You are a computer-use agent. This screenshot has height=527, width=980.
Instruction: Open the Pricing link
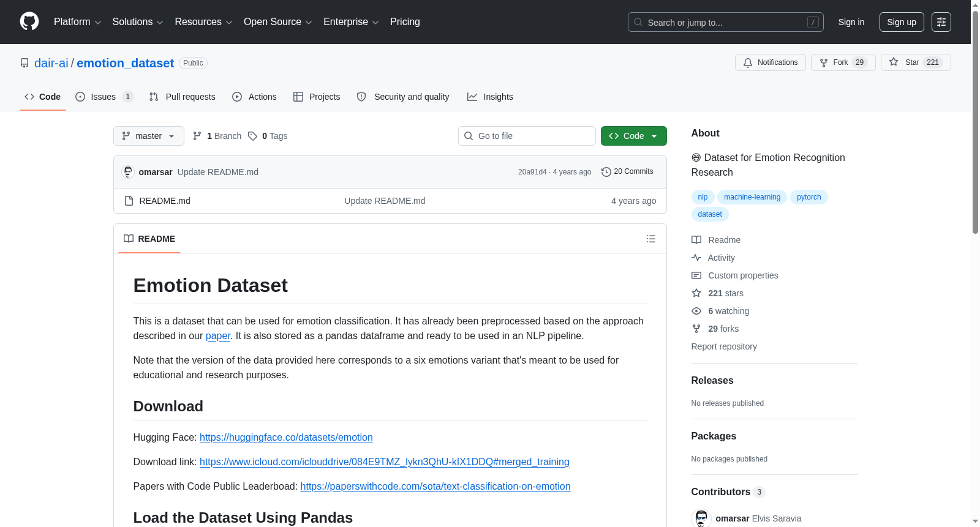click(x=405, y=22)
